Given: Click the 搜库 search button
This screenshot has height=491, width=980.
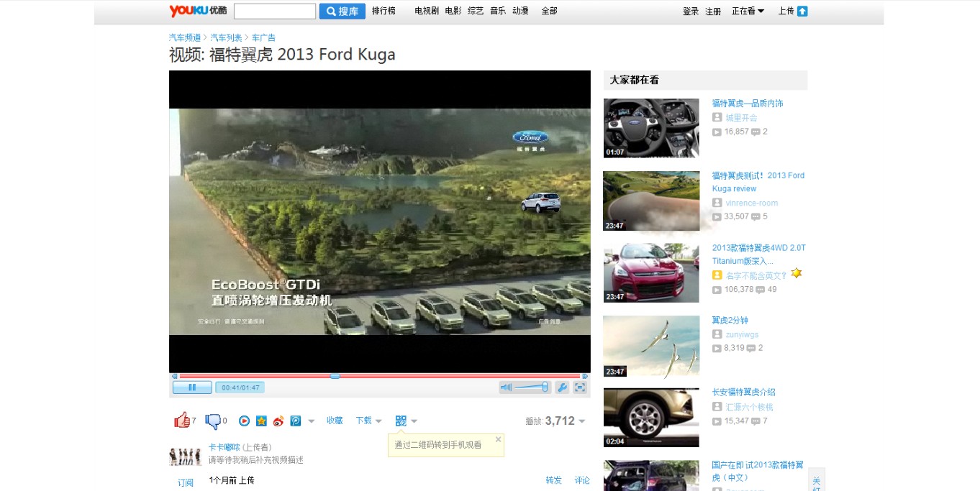Looking at the screenshot, I should (x=342, y=11).
